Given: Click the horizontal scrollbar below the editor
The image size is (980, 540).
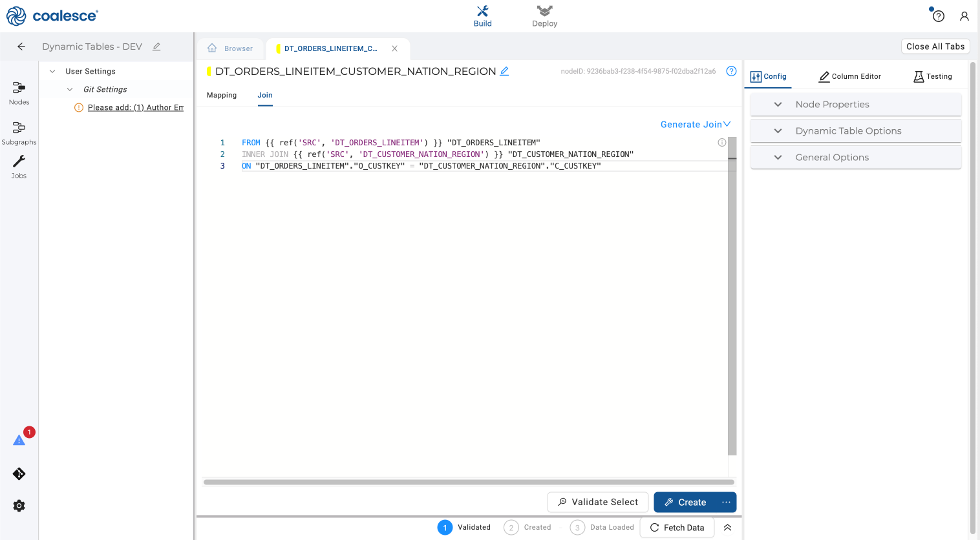Looking at the screenshot, I should [x=468, y=482].
